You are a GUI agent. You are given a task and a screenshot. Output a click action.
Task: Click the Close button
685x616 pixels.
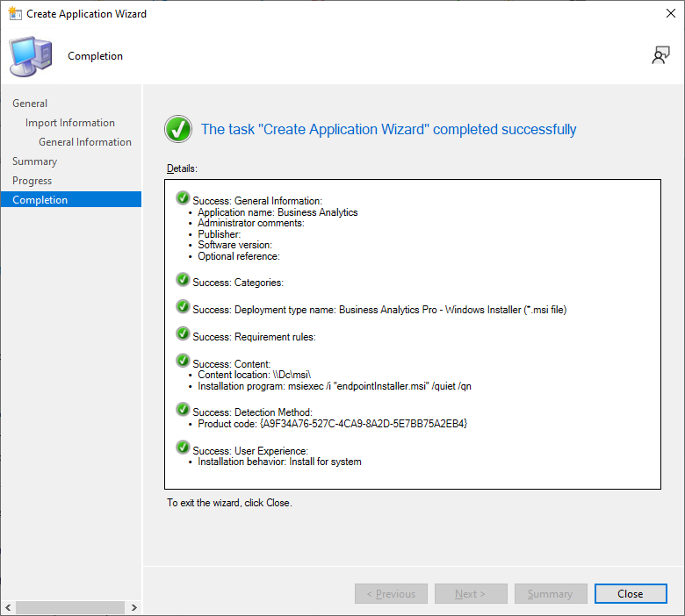(631, 594)
